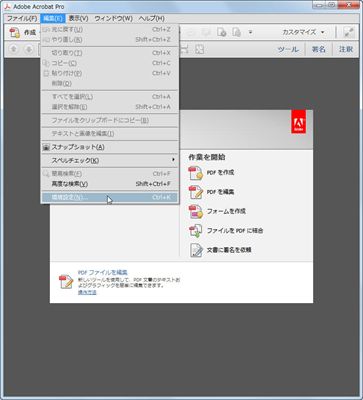
Task: Click the PDF ファイルを編集 heading link
Action: point(103,272)
